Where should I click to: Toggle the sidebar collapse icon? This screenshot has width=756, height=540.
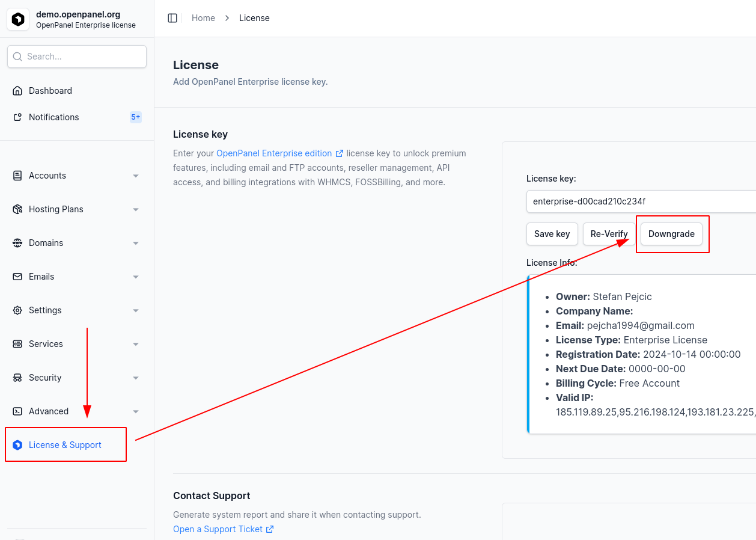172,18
